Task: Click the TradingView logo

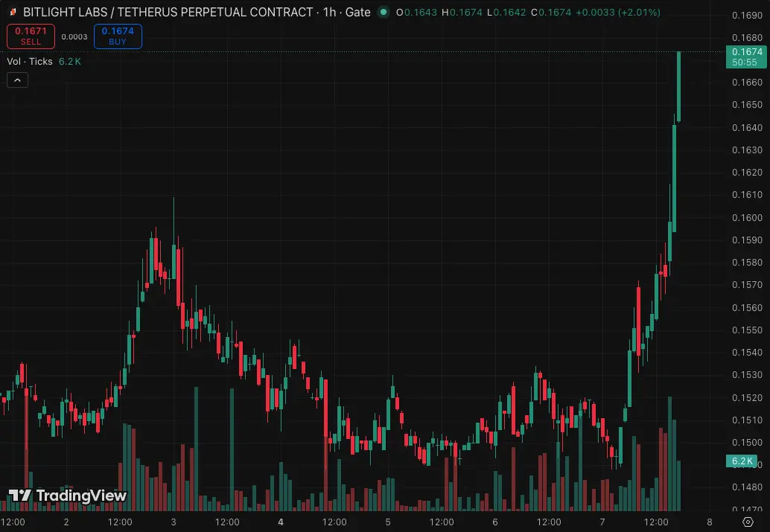Action: (x=68, y=496)
